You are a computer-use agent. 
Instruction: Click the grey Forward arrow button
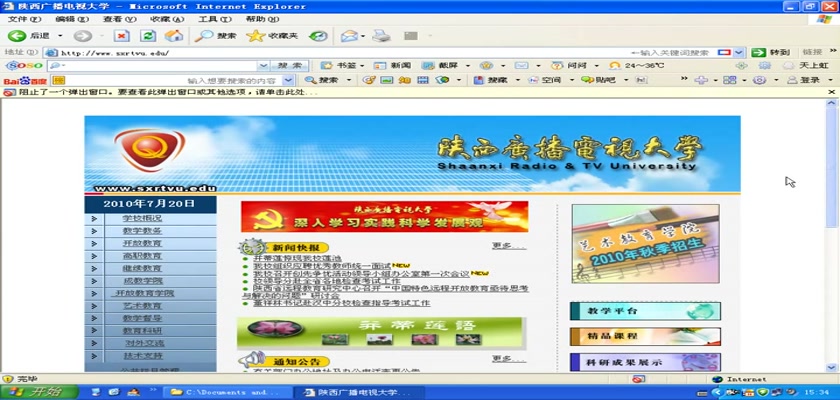(x=82, y=36)
